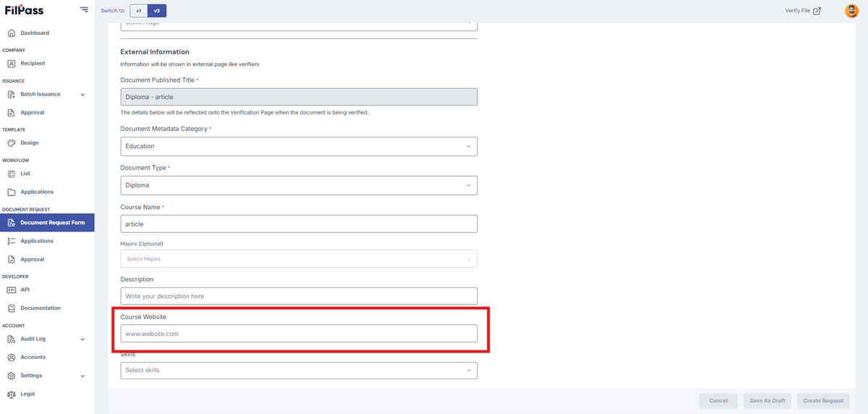Expand the Batch Issuance submenu chevron

82,95
